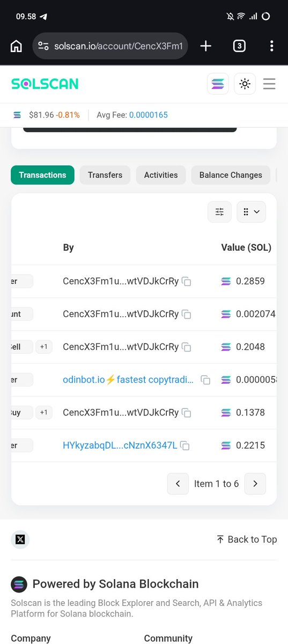The image size is (288, 644).
Task: Tap the muted notifications status icon
Action: click(x=230, y=17)
